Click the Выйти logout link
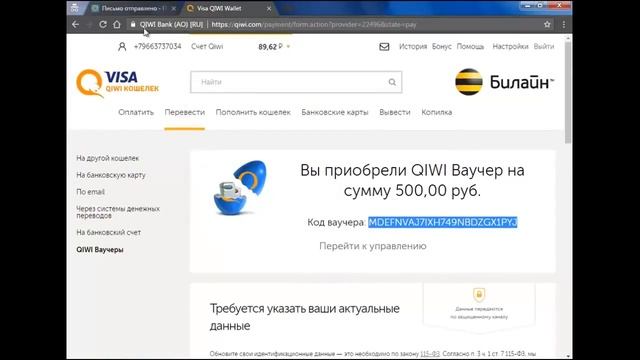 pos(544,47)
